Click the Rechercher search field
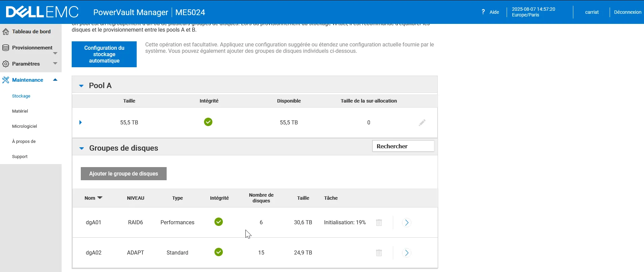This screenshot has height=272, width=644. pyautogui.click(x=403, y=146)
